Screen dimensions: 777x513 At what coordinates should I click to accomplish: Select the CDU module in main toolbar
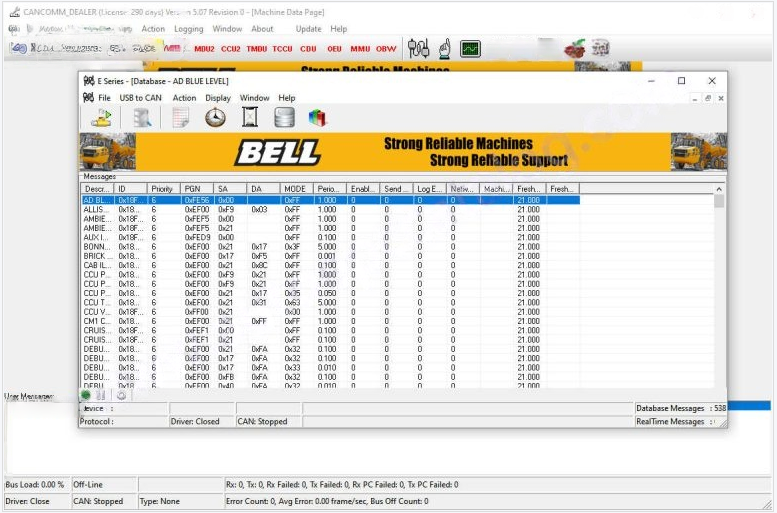tap(308, 49)
